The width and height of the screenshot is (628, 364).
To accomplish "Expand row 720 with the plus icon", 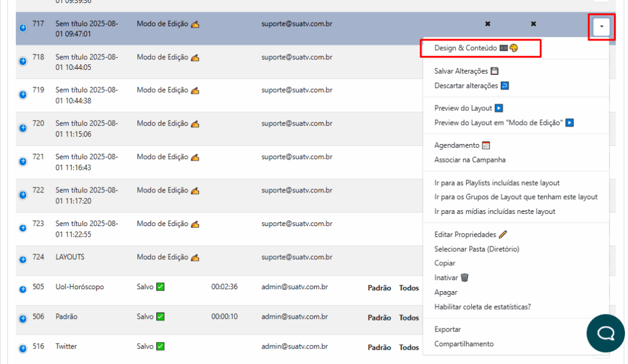I will click(x=23, y=128).
